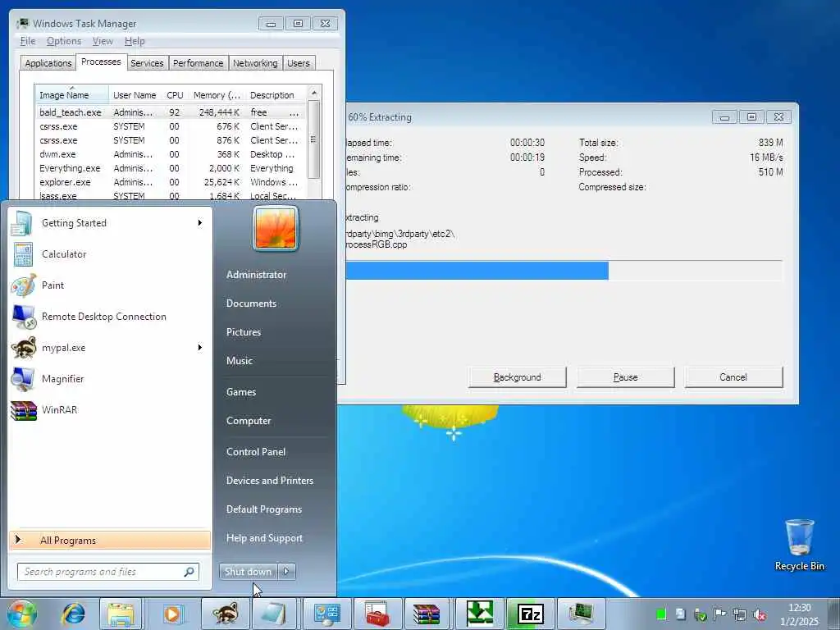
Task: Switch to 7-Zip taskbar icon
Action: click(531, 614)
